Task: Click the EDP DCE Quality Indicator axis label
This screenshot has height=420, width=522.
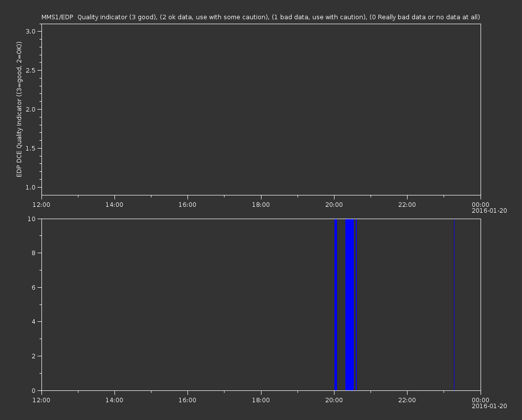Action: 19,110
